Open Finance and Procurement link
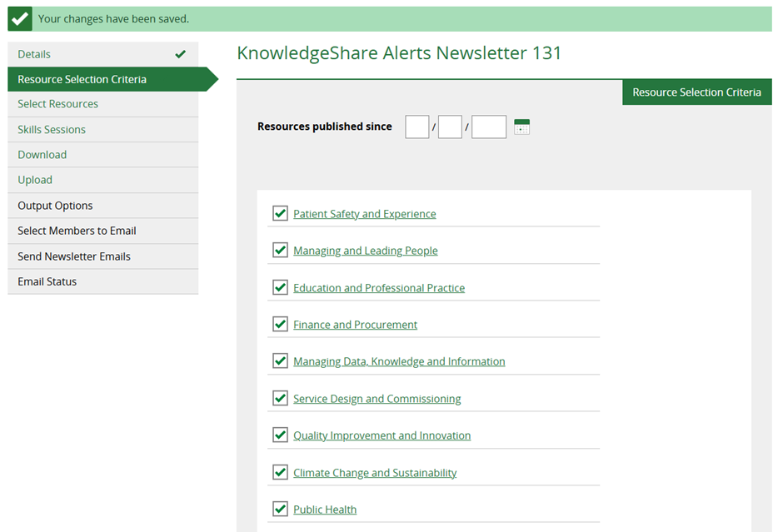783x532 pixels. tap(355, 325)
